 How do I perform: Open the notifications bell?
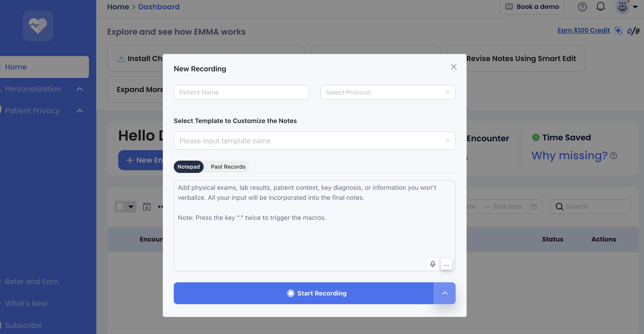[x=600, y=7]
